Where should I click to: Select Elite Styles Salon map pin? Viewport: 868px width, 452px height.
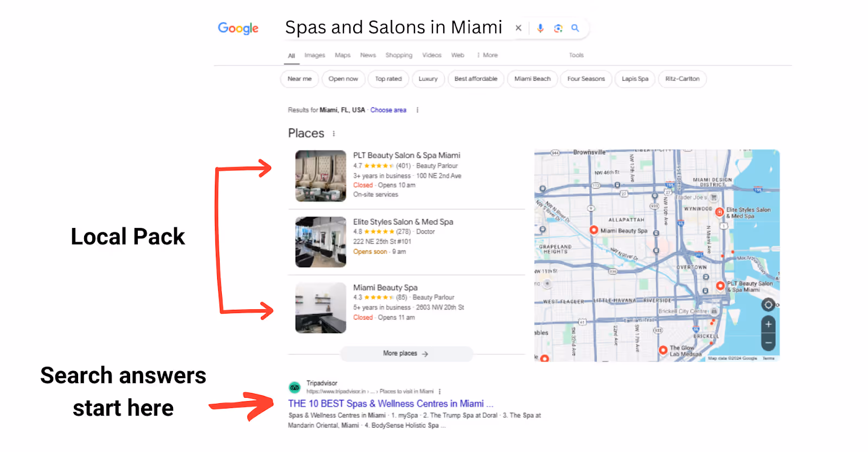tap(719, 212)
